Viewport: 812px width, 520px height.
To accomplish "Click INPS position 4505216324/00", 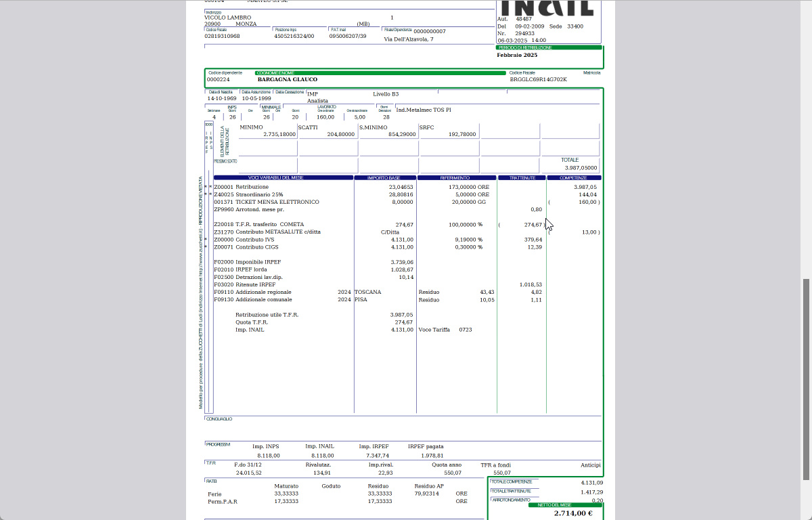I will pyautogui.click(x=294, y=36).
